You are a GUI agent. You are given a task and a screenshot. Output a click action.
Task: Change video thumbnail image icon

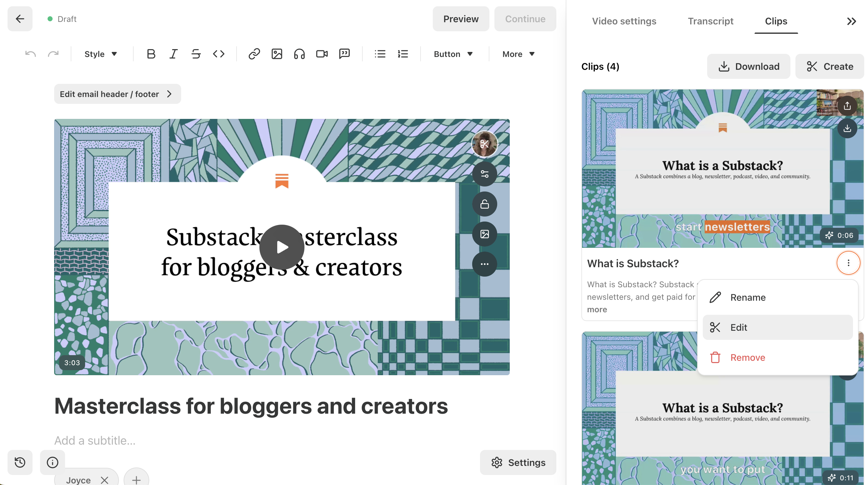[x=484, y=234]
